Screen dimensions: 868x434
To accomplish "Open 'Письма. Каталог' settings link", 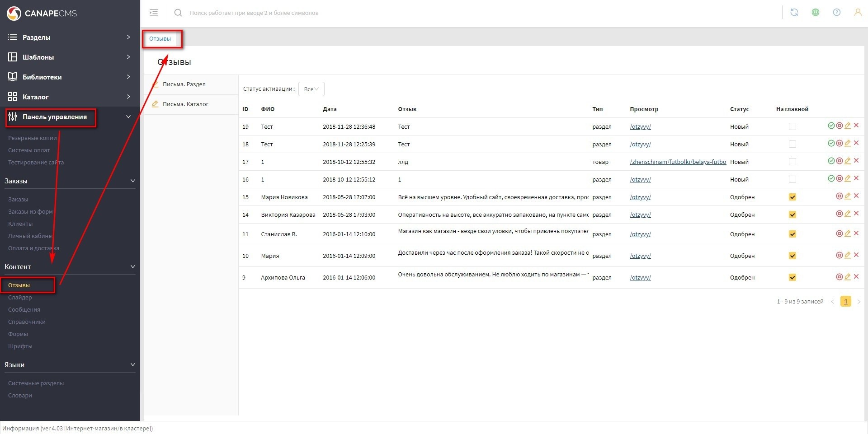I will (x=185, y=104).
